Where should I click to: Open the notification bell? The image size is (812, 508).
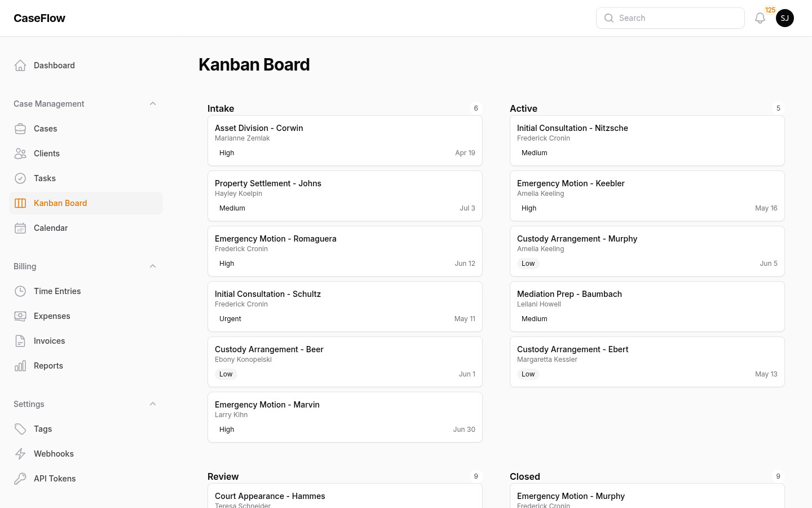click(760, 17)
